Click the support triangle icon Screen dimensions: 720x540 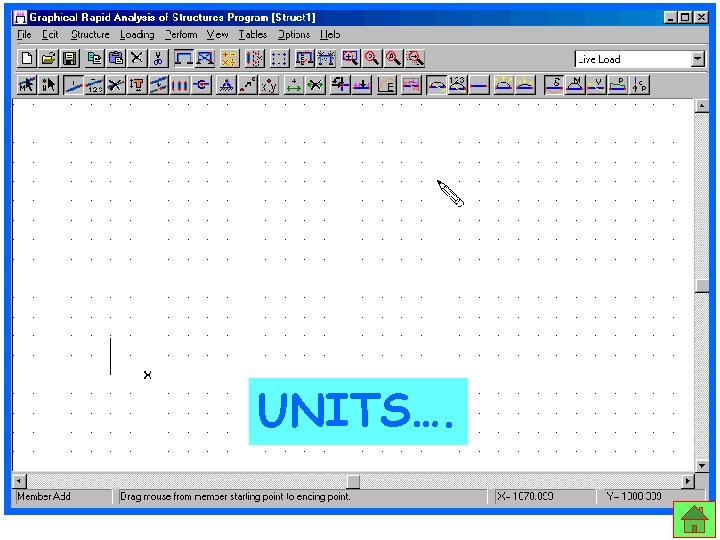[x=226, y=85]
